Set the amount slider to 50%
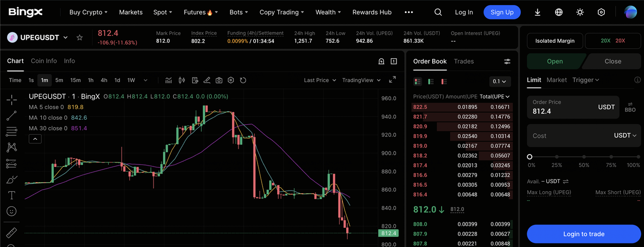Viewport: 644px width, 247px height. [x=584, y=157]
